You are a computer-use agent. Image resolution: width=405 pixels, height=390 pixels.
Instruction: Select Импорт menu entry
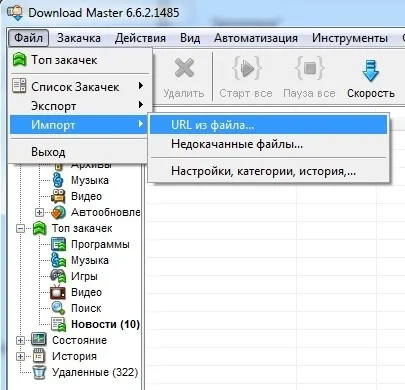(x=79, y=125)
